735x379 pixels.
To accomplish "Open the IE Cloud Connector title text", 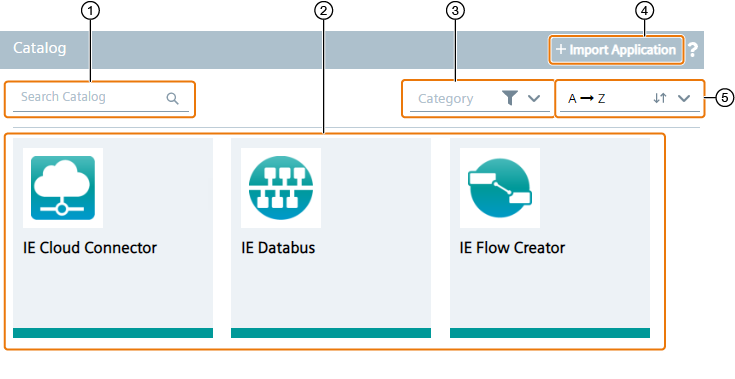I will pos(90,247).
